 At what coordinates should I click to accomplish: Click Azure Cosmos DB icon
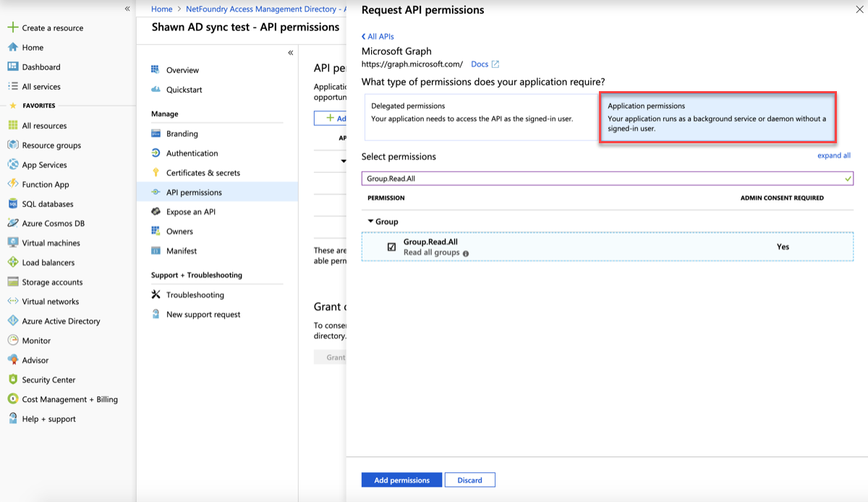(x=12, y=223)
